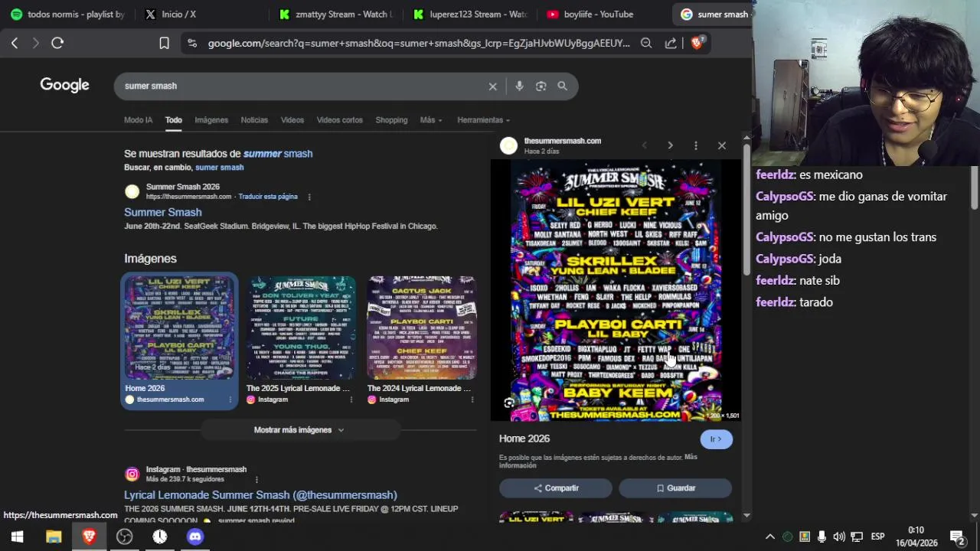Viewport: 980px width, 551px height.
Task: Start voice search microphone
Action: click(519, 86)
